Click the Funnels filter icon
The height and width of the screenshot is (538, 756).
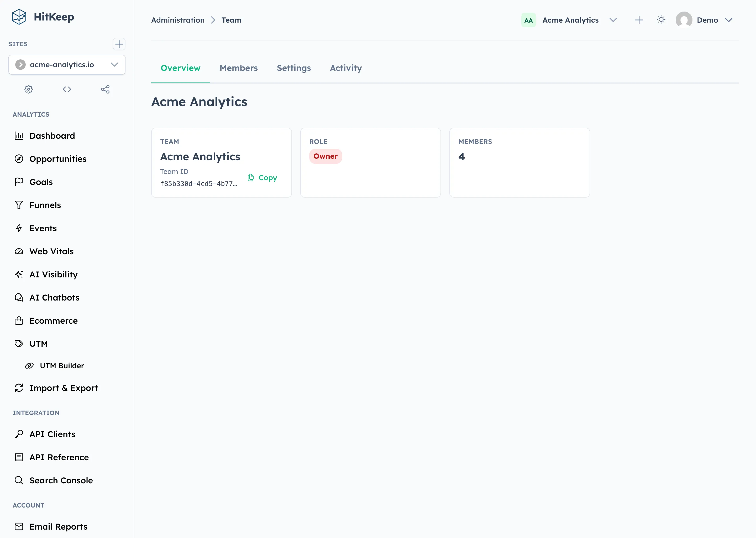click(x=19, y=205)
